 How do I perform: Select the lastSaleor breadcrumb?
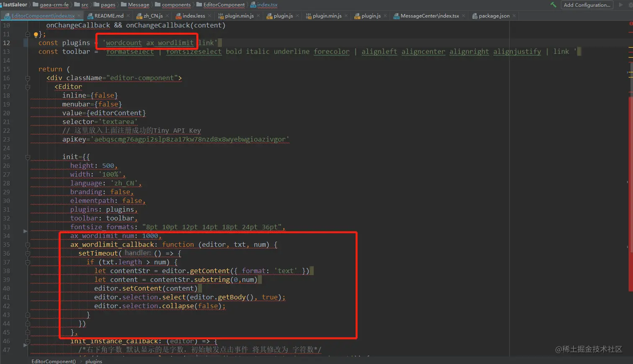coord(15,5)
